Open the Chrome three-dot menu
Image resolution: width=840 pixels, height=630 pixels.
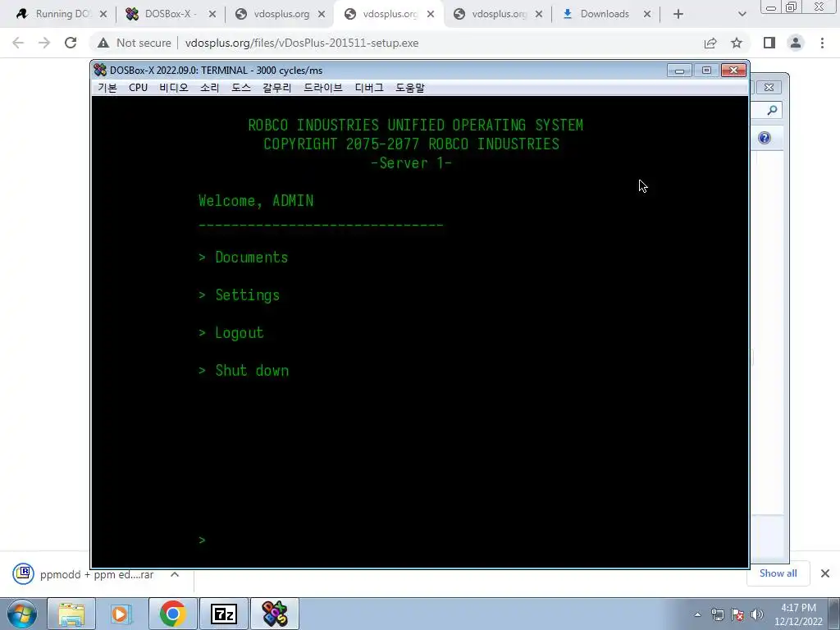pos(822,43)
